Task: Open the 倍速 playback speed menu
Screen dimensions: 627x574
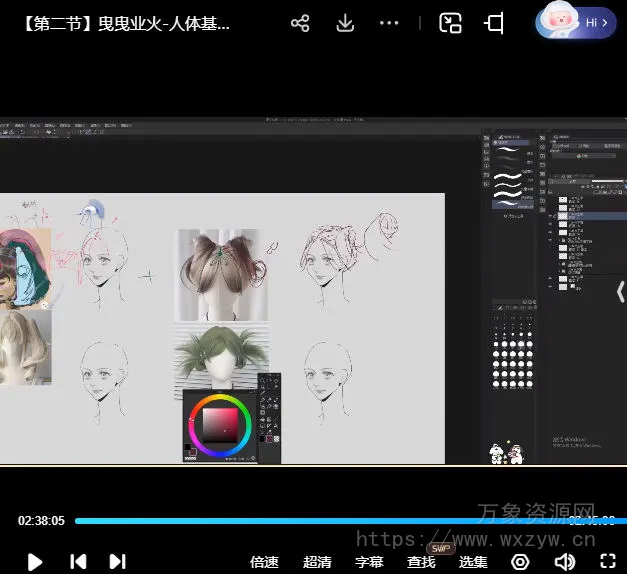Action: pyautogui.click(x=264, y=562)
